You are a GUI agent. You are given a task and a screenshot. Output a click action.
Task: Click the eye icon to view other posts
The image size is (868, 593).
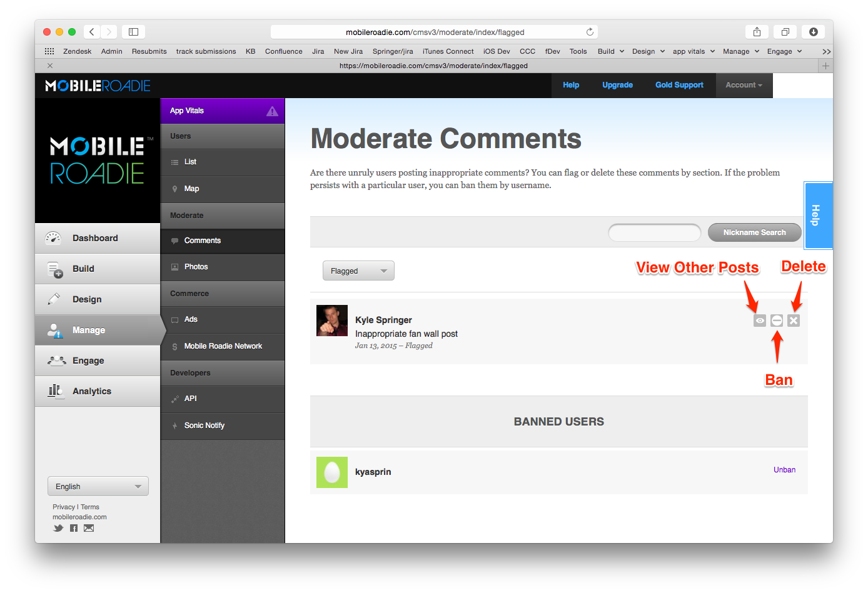click(760, 321)
